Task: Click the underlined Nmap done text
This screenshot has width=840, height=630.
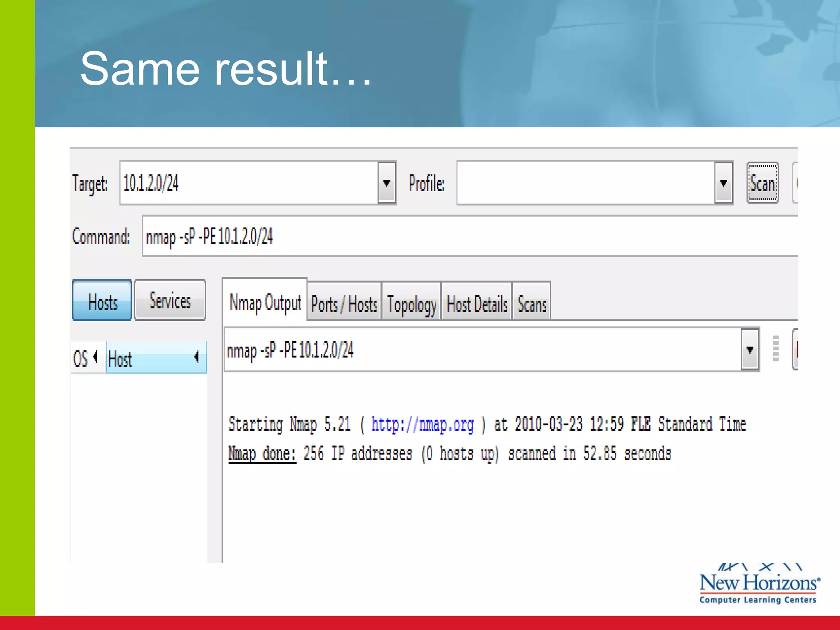Action: [x=262, y=454]
